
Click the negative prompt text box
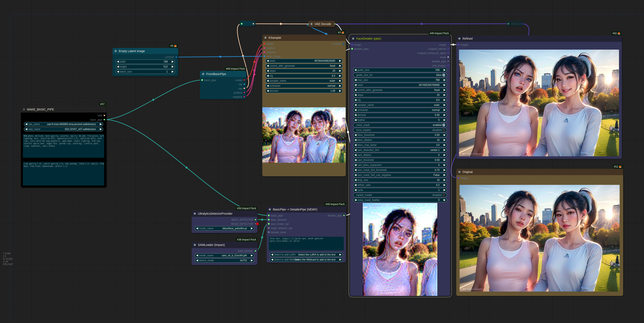(64, 174)
